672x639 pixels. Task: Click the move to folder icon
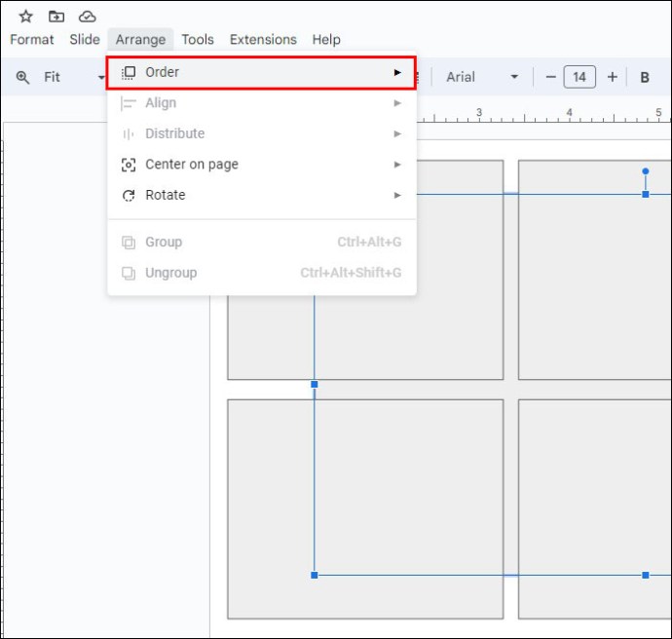[x=56, y=17]
